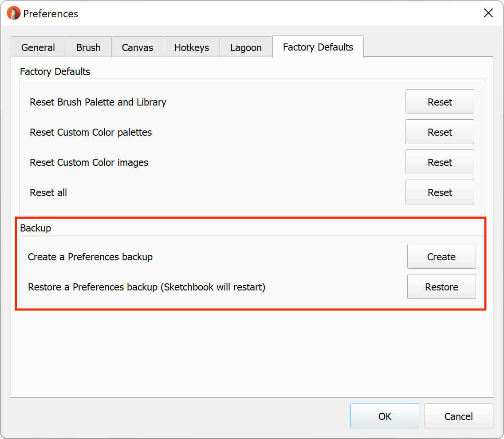The image size is (504, 439).
Task: Reset Brush Palette and Library
Action: coord(440,102)
